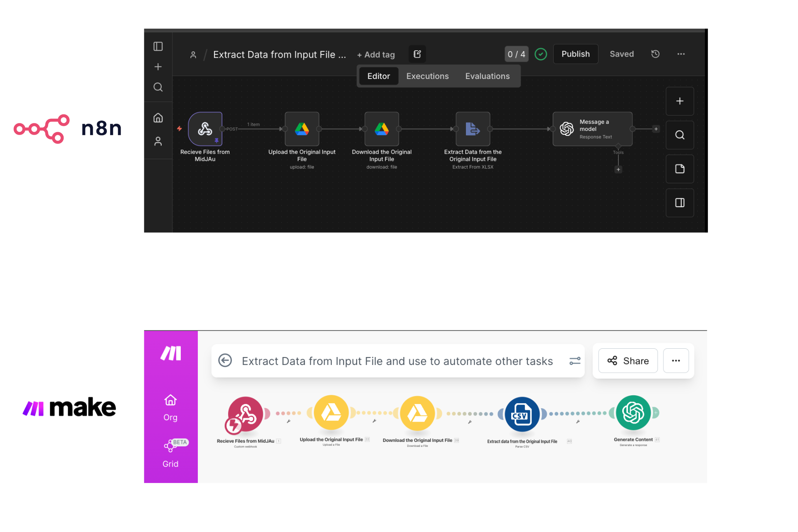Viewport: 798px width, 532px height.
Task: Click the Message a model OpenAI node
Action: [x=592, y=129]
